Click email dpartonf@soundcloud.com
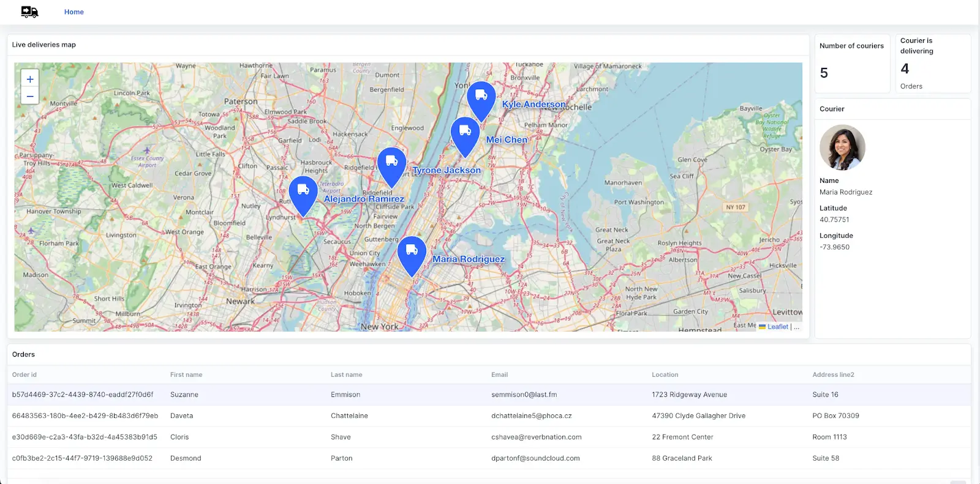The width and height of the screenshot is (980, 484). point(535,458)
